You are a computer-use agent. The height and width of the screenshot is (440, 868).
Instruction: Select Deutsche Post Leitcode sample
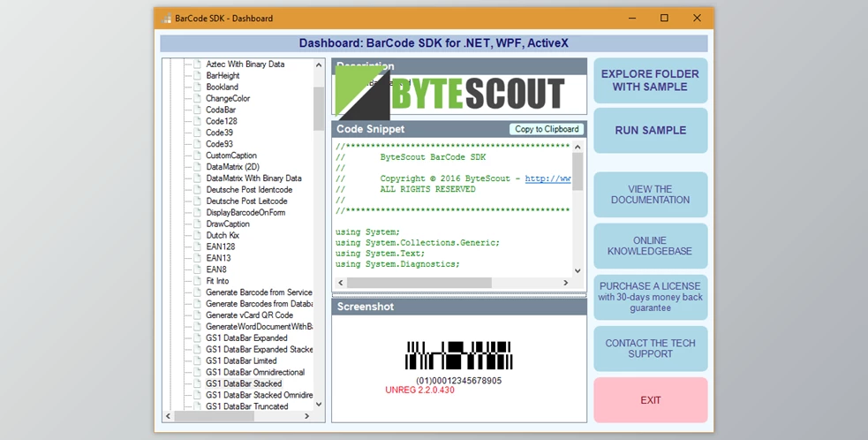pyautogui.click(x=246, y=201)
